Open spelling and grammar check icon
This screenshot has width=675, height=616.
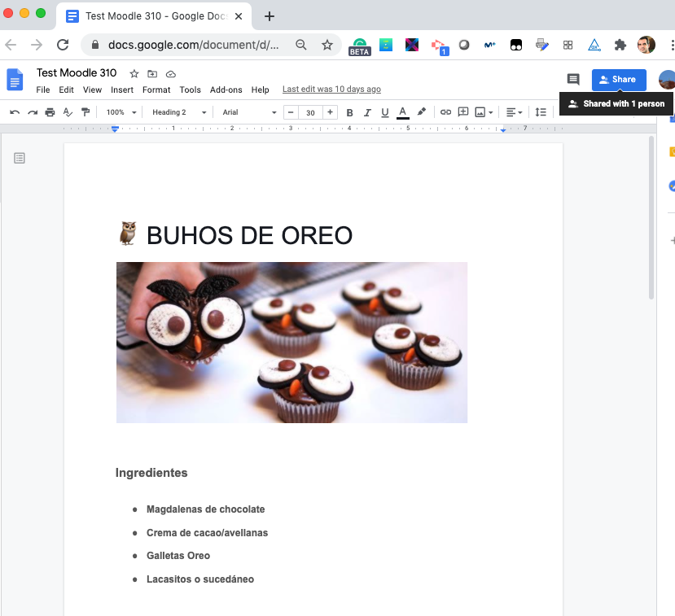pyautogui.click(x=68, y=112)
